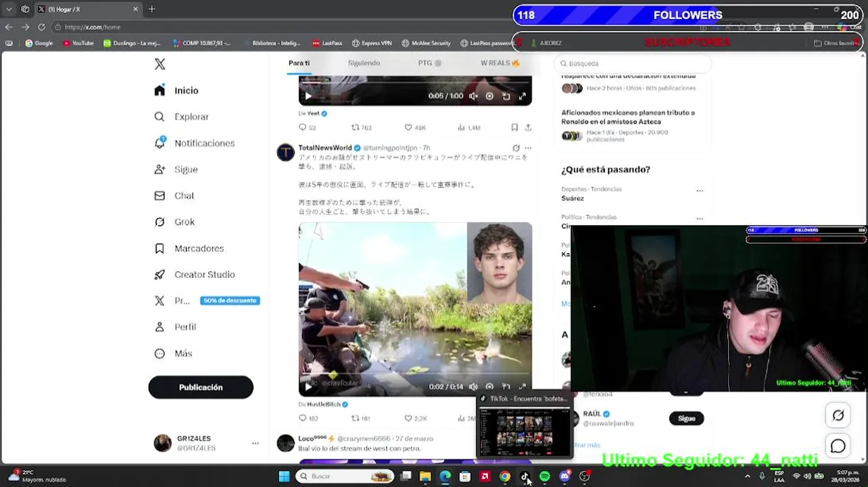Open Inicio home page
868x487 pixels.
point(176,91)
